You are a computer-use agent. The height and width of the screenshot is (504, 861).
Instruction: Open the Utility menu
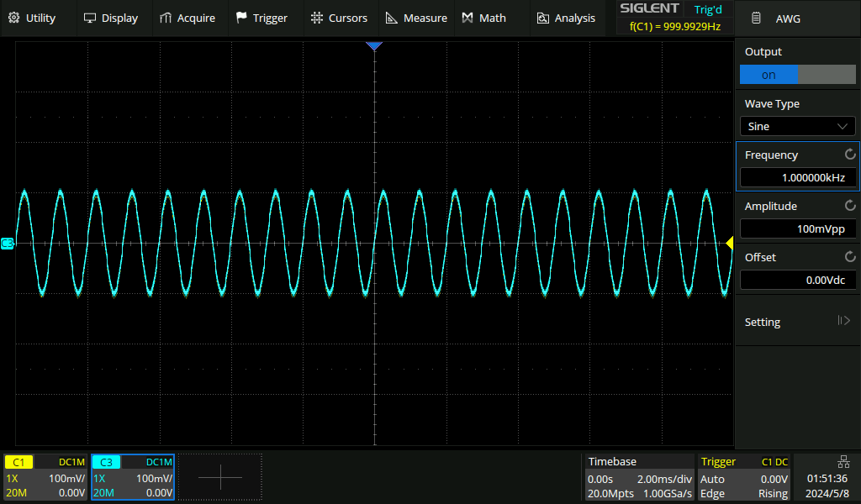click(x=32, y=18)
